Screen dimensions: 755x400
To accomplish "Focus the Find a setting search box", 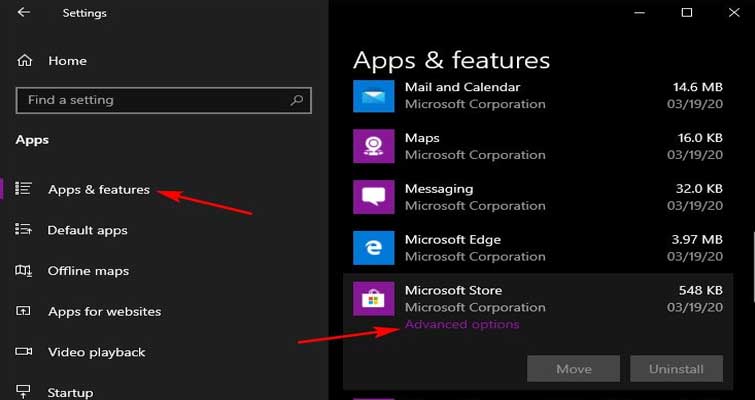I will [164, 100].
